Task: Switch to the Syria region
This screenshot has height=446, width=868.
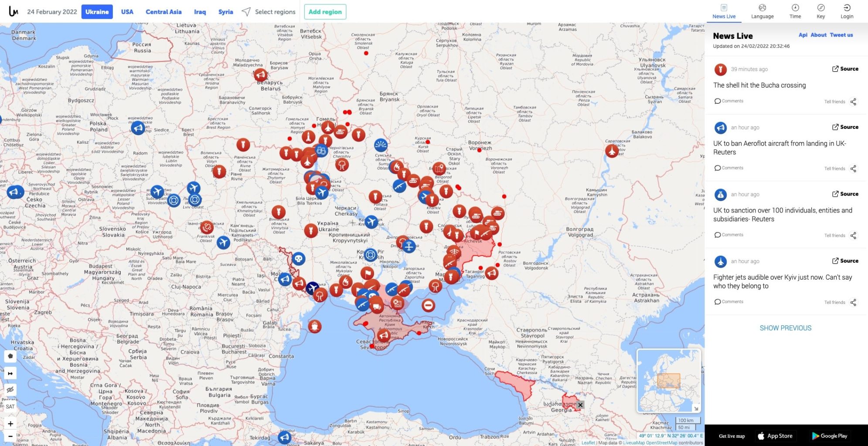Action: pos(225,12)
